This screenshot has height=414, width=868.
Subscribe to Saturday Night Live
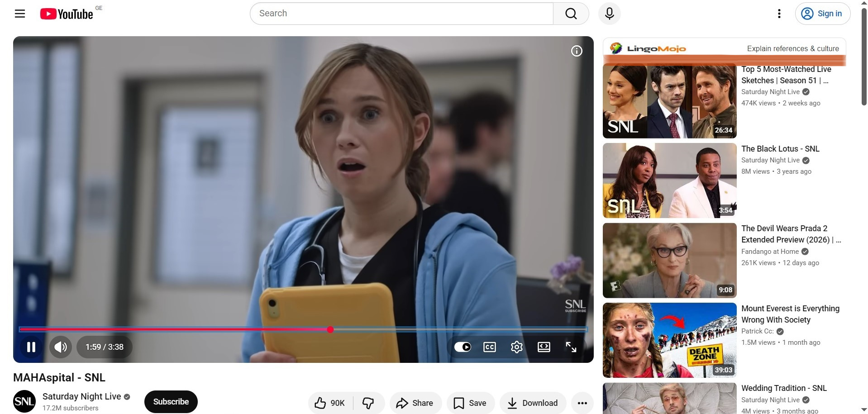pyautogui.click(x=171, y=402)
